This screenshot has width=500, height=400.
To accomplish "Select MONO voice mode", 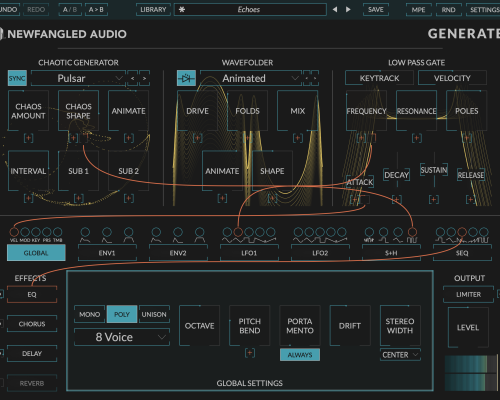I will coord(89,314).
